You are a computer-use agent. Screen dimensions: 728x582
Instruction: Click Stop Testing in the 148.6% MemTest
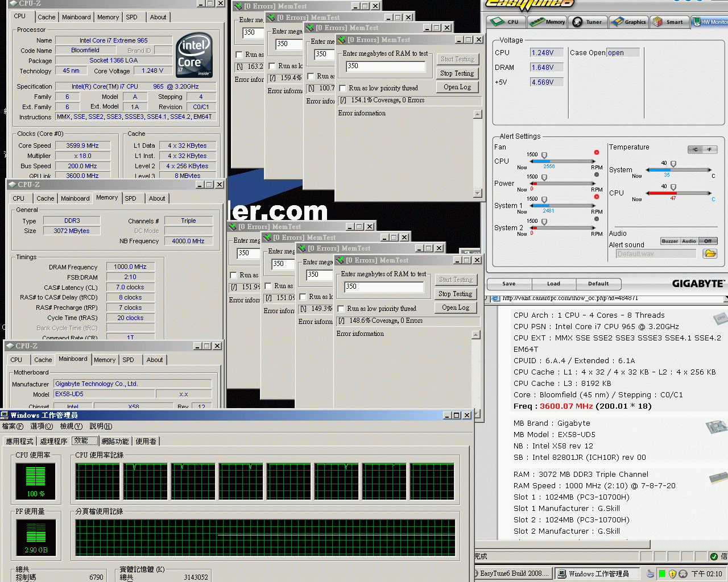pos(455,294)
